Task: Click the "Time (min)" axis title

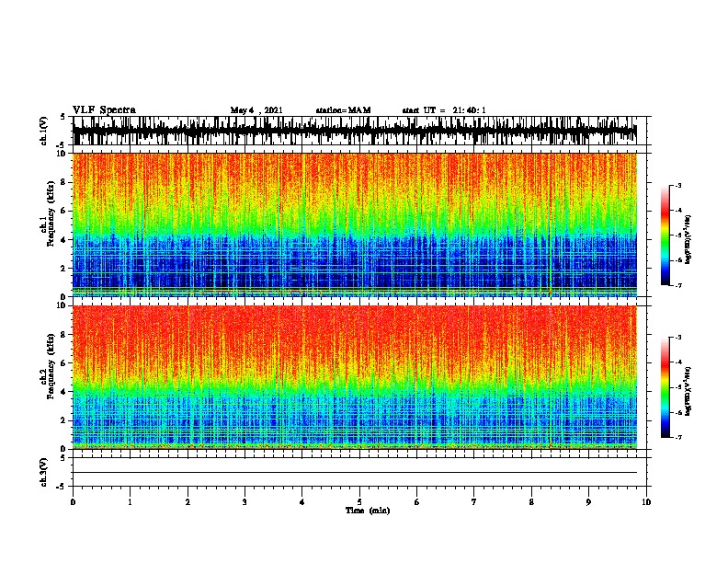Action: pyautogui.click(x=368, y=511)
